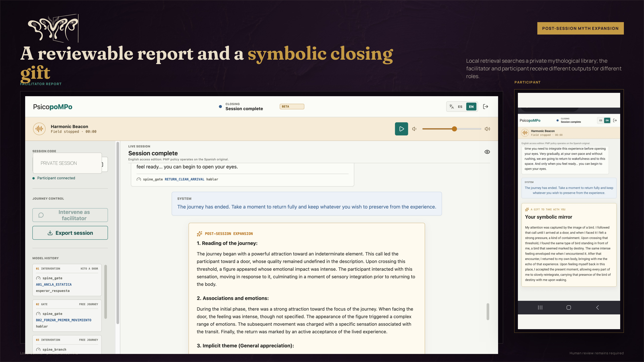Click the 'Field stopped · 00:00' status in facilitator

73,132
